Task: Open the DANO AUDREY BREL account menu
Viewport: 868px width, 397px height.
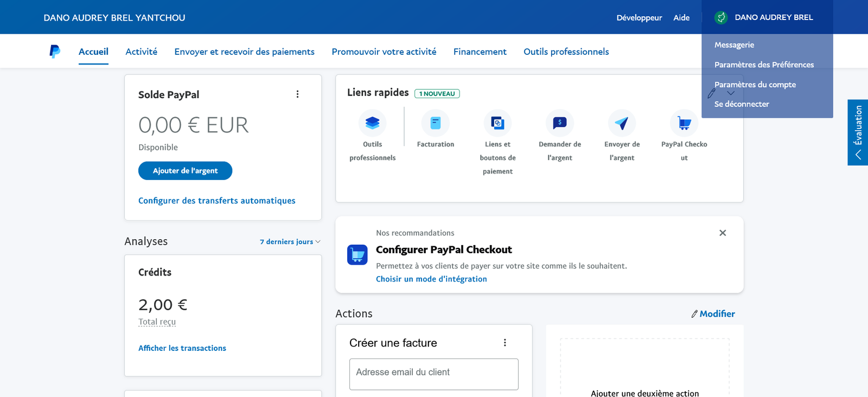Action: (767, 17)
